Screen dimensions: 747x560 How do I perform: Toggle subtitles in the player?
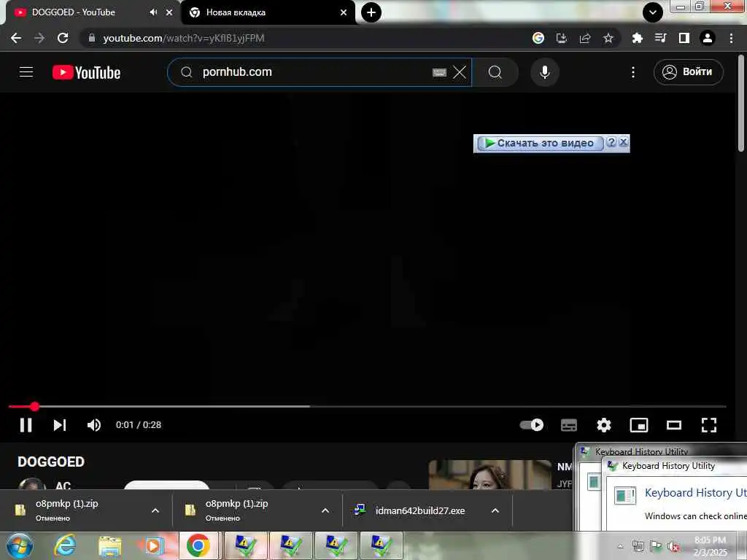point(569,425)
